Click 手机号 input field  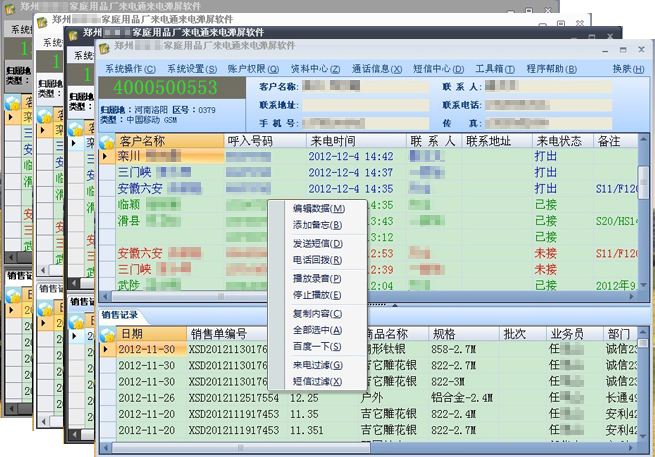[366, 123]
